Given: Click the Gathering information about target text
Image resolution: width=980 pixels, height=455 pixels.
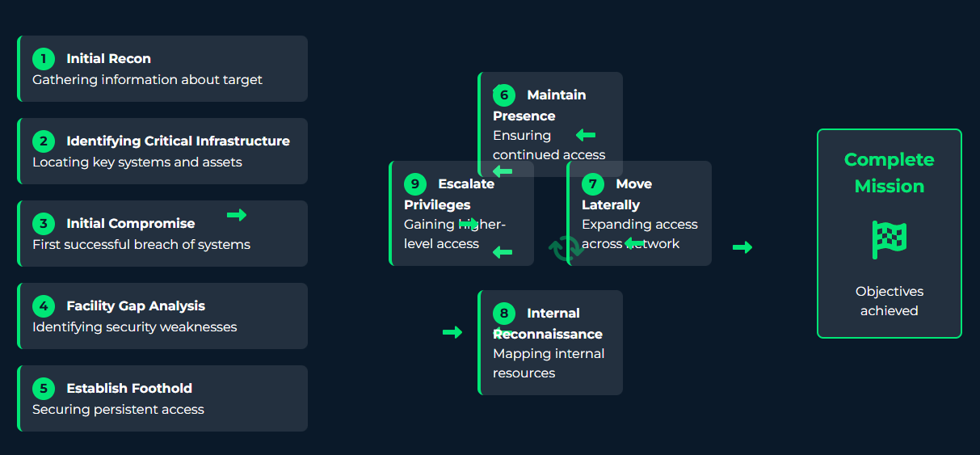Looking at the screenshot, I should tap(147, 80).
